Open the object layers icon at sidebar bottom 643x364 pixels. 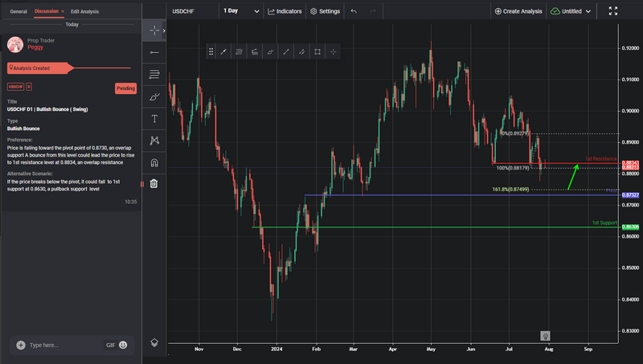(x=154, y=342)
